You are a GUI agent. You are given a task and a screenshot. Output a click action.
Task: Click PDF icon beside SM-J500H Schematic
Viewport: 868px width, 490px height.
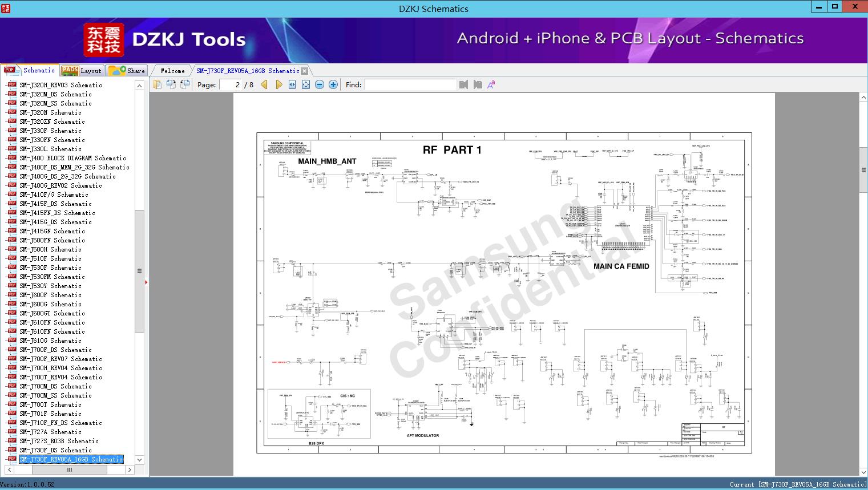tap(12, 249)
